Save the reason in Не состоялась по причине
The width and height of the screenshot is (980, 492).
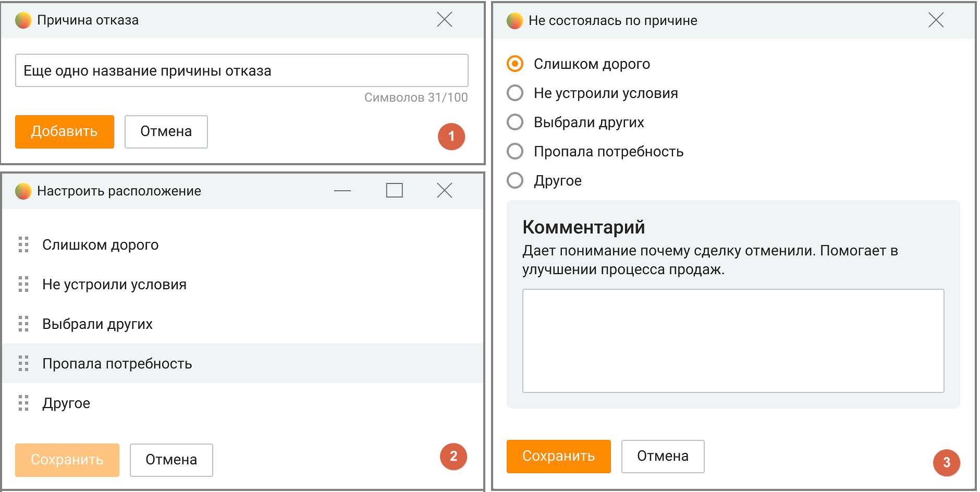(x=559, y=457)
